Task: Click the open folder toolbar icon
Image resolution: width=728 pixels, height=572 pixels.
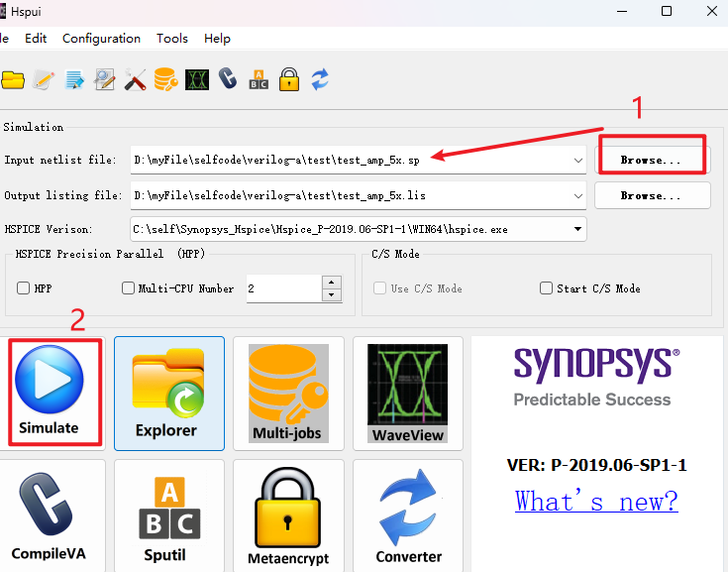Action: click(13, 80)
